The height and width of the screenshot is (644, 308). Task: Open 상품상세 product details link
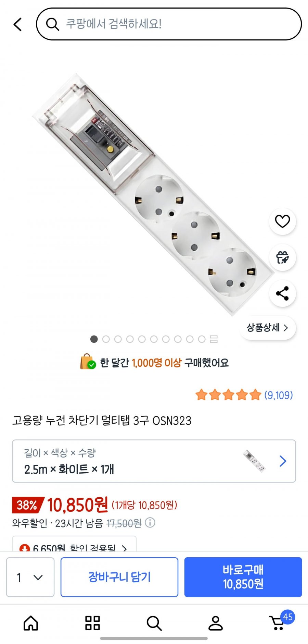(268, 328)
